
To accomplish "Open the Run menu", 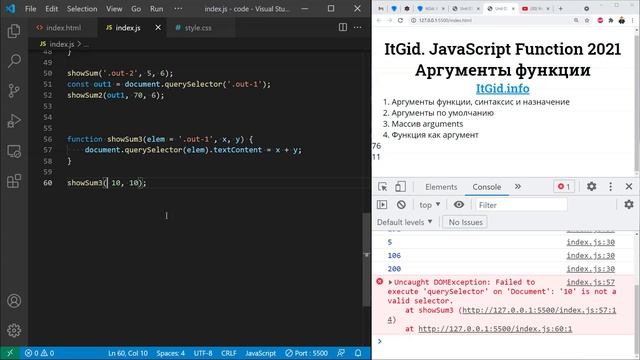I will coord(156,9).
